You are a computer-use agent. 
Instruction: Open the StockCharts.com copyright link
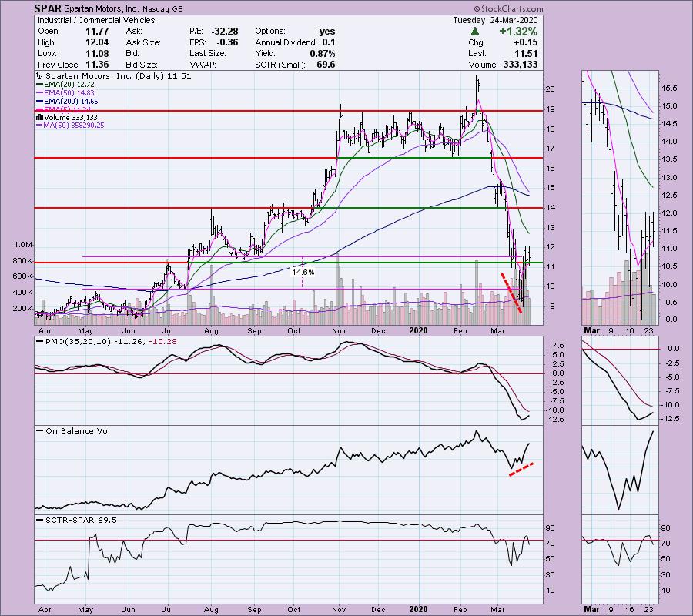[x=509, y=8]
